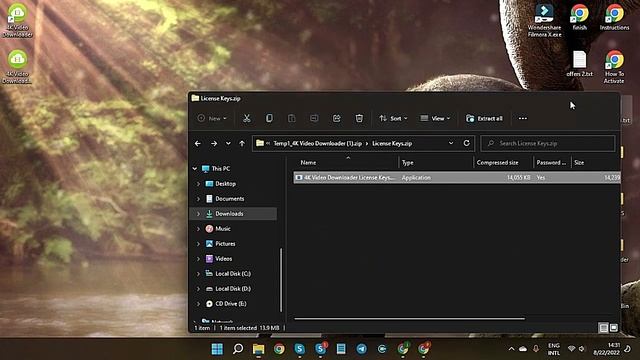Open the top 4K Video Downloader desktop icon
640x360 pixels.
18,20
